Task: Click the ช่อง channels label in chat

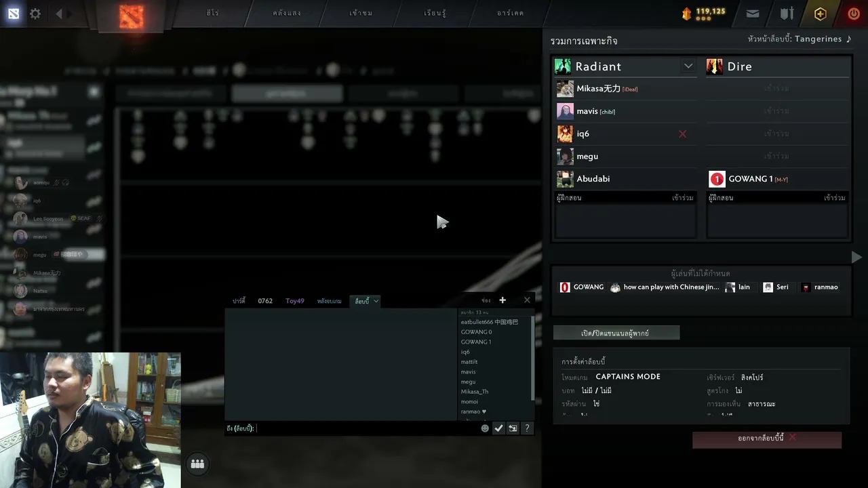Action: coord(486,300)
